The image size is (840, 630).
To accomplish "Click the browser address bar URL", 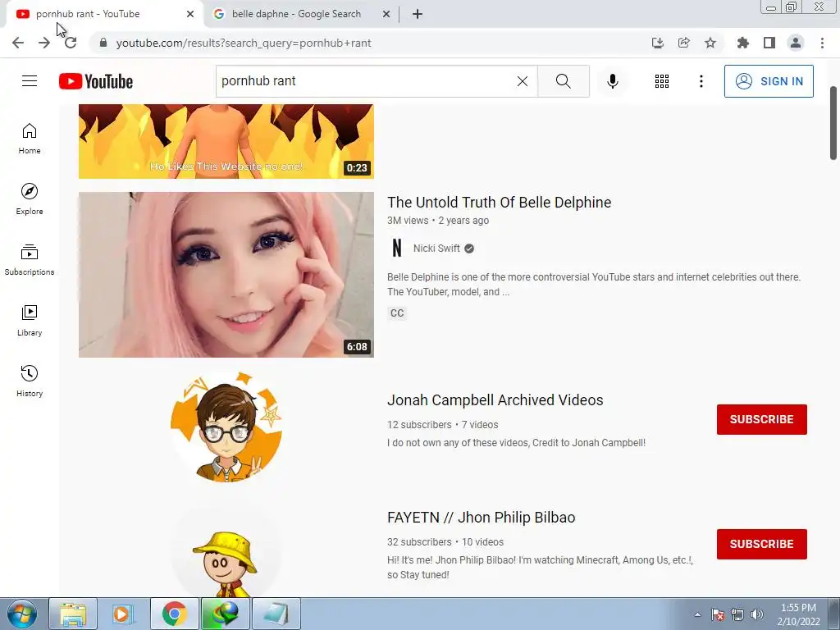I will point(243,43).
